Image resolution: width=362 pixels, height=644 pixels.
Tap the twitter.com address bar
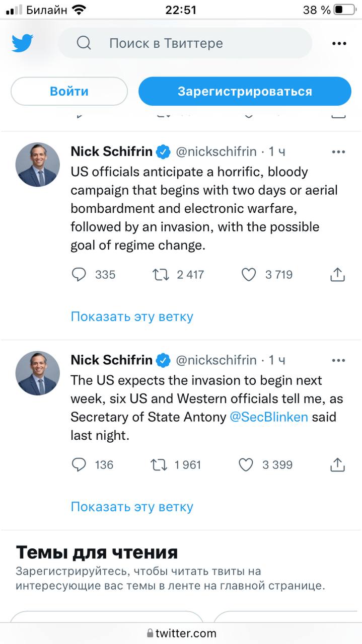(x=181, y=633)
